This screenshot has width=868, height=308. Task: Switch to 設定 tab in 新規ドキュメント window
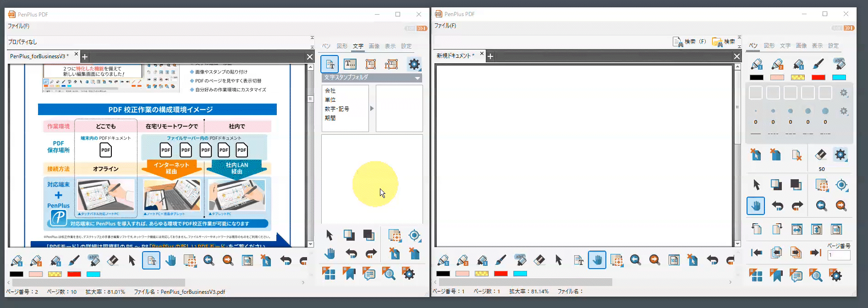click(x=833, y=46)
